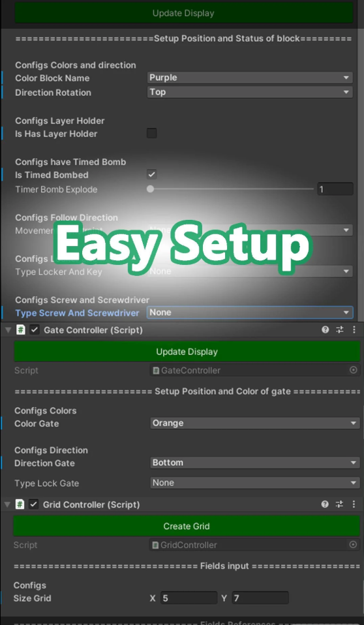Open Gate Controller three-dot context menu
364x625 pixels.
click(x=354, y=329)
